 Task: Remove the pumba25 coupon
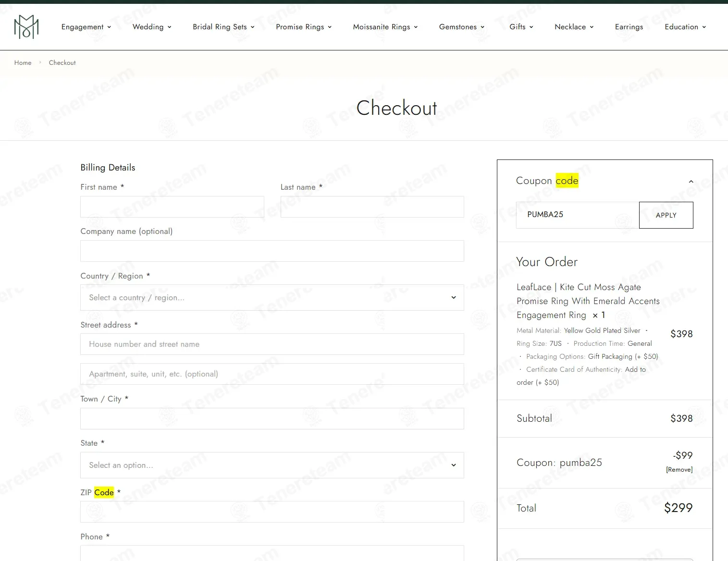pyautogui.click(x=679, y=470)
